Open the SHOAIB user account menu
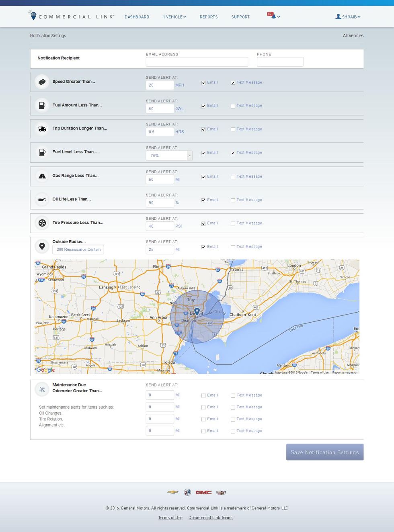394x532 pixels. pyautogui.click(x=348, y=17)
